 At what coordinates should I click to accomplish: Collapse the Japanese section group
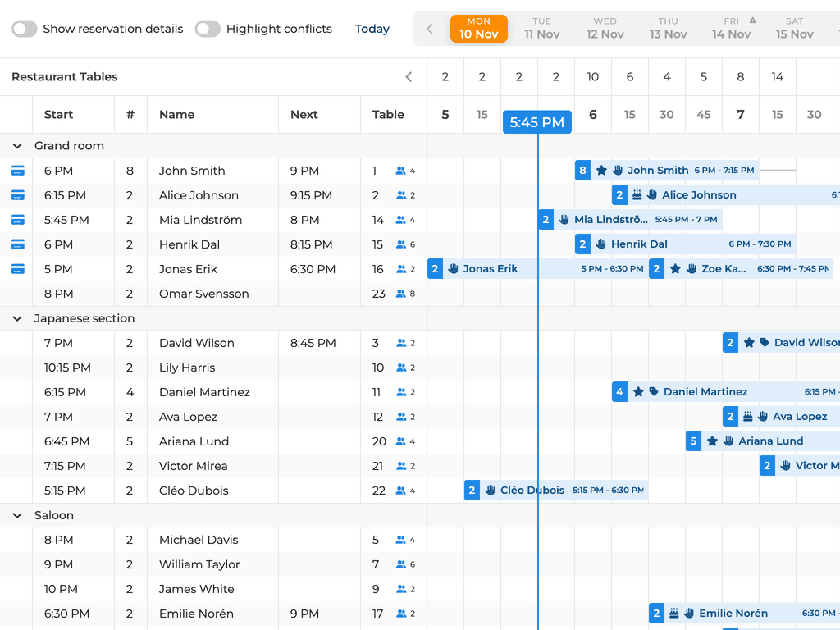(17, 318)
